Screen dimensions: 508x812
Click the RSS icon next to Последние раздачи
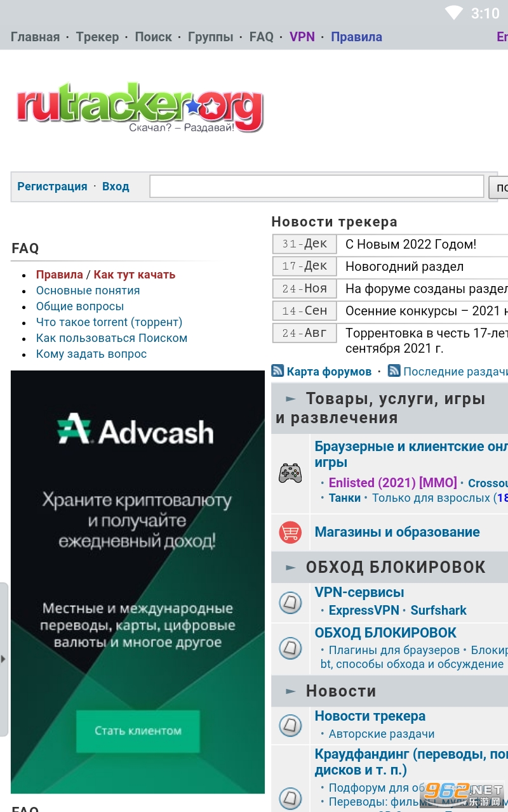click(394, 371)
